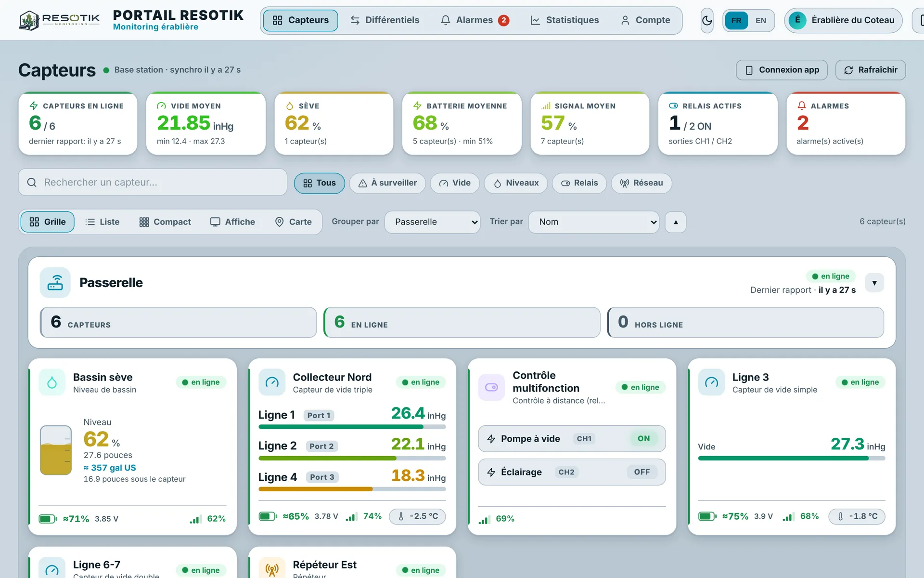The image size is (924, 578).
Task: Click the antenna icon on Répéteur Est card
Action: [x=272, y=570]
